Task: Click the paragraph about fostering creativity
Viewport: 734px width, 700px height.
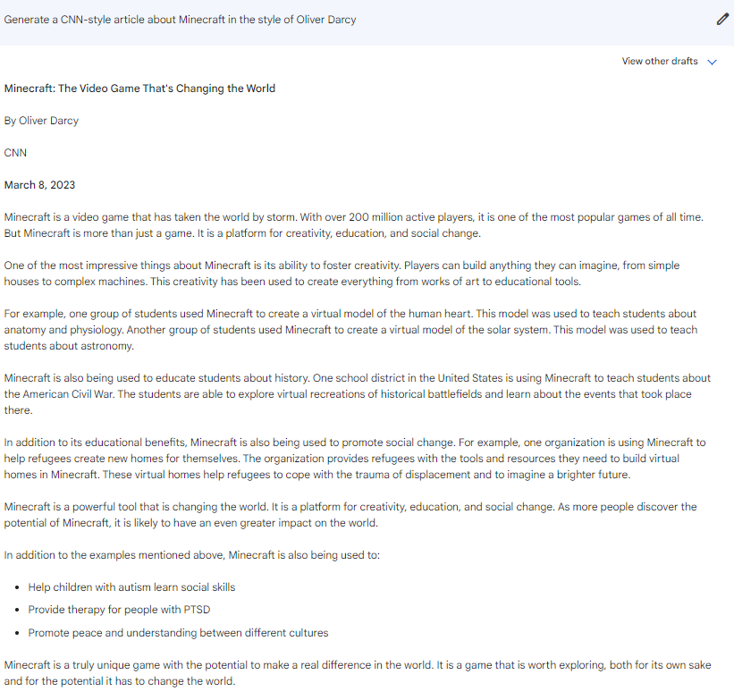Action: tap(342, 274)
